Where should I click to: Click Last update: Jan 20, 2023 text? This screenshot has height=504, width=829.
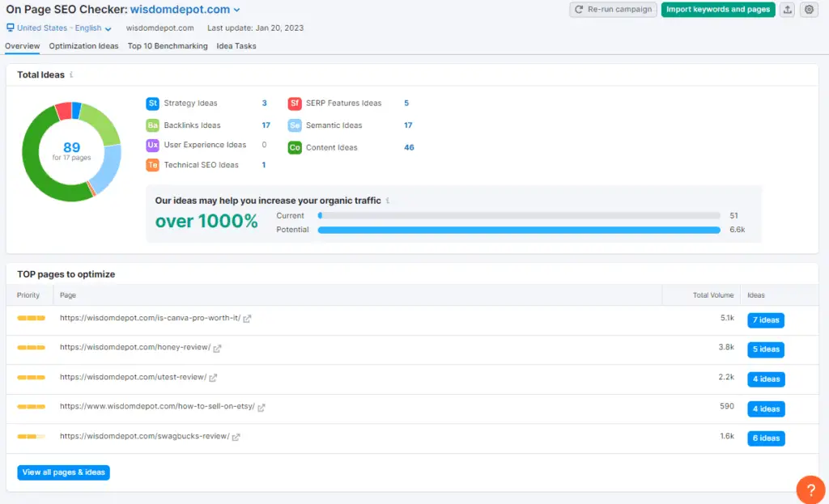[255, 28]
